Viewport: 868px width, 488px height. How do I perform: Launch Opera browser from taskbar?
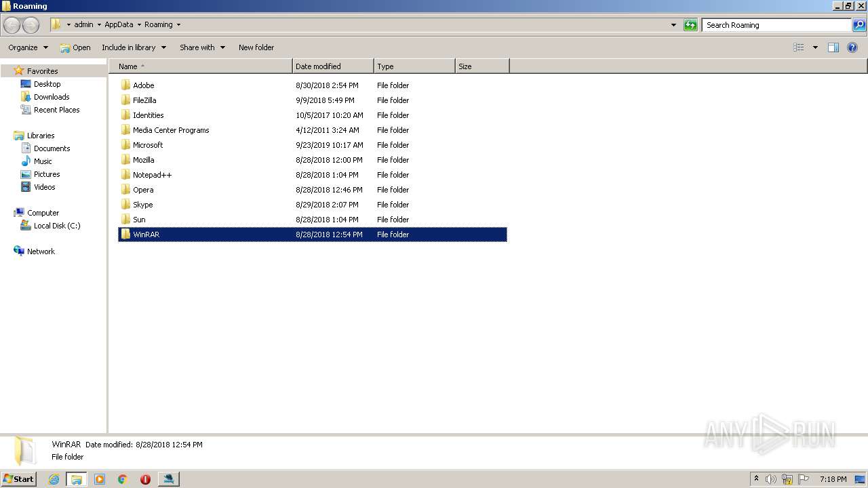tap(145, 479)
